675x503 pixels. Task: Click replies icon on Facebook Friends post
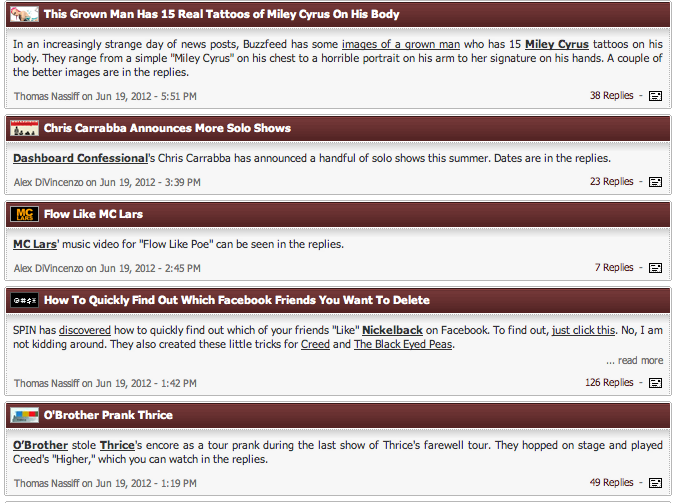point(656,383)
